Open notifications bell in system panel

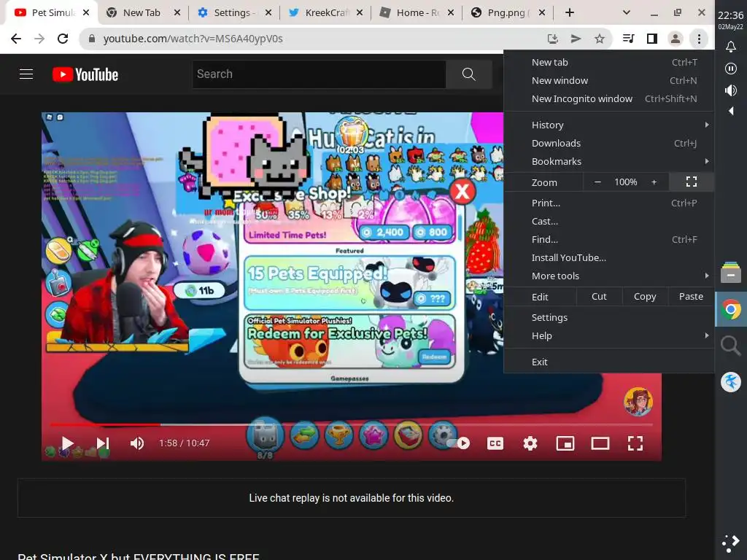pyautogui.click(x=731, y=47)
